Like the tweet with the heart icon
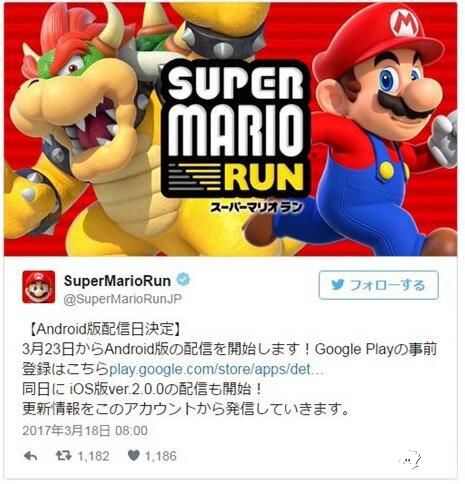465x484 pixels. pyautogui.click(x=134, y=455)
